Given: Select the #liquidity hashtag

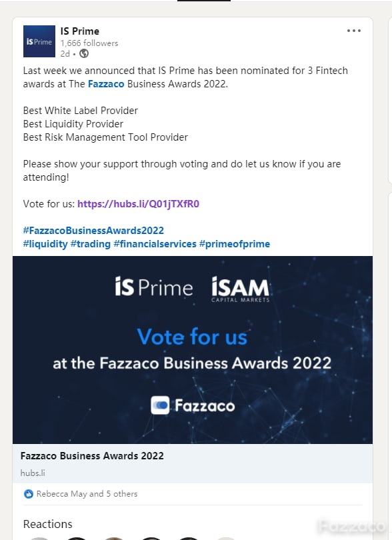Looking at the screenshot, I should (x=45, y=244).
